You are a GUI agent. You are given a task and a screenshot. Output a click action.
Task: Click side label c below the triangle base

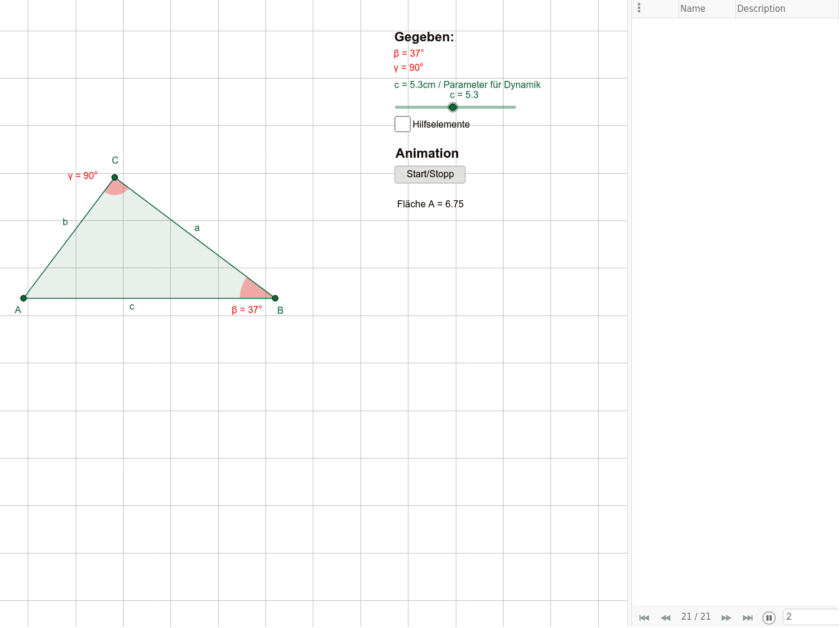(132, 307)
